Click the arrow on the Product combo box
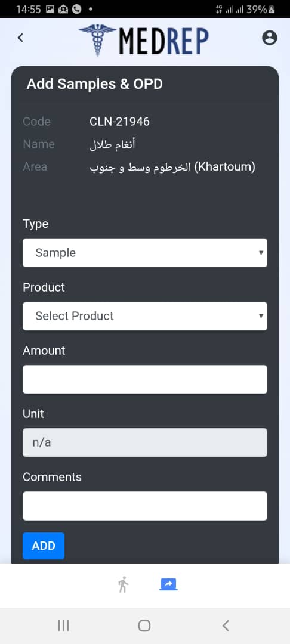Viewport: 290px width, 644px height. (x=260, y=316)
